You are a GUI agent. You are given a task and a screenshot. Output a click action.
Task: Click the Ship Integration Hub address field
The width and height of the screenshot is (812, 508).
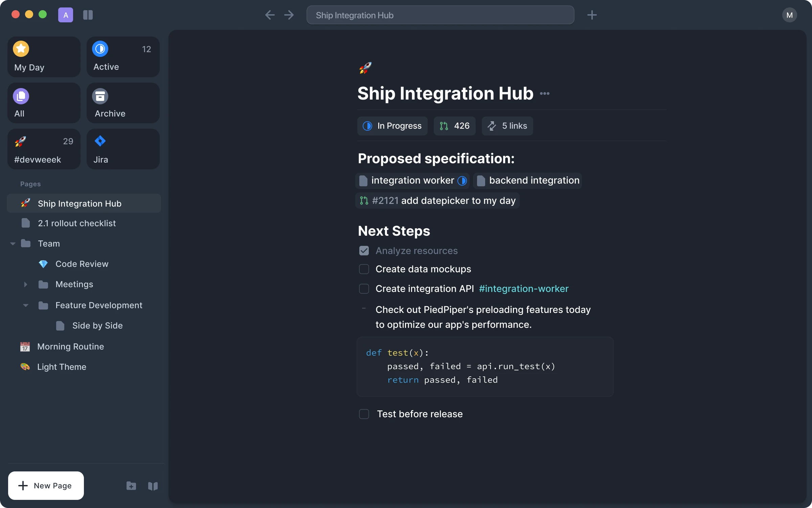coord(440,15)
